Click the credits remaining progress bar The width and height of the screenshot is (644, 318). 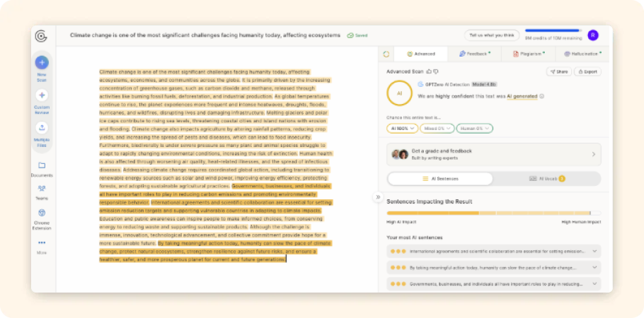coord(553,30)
